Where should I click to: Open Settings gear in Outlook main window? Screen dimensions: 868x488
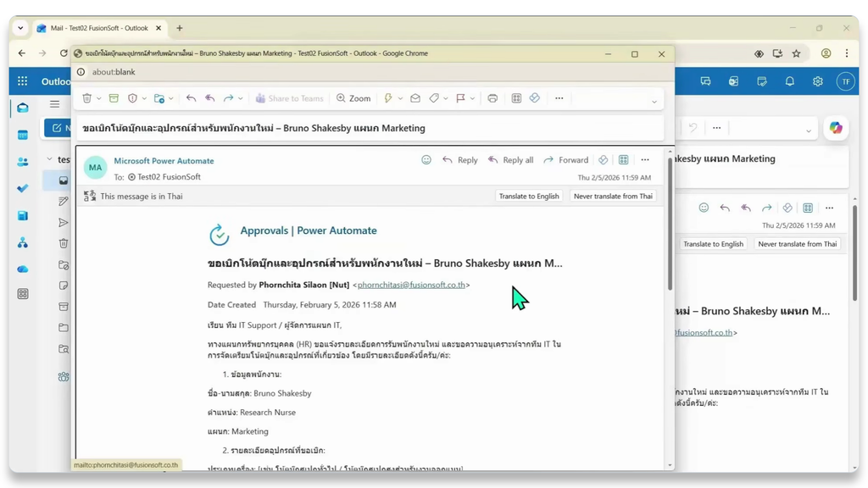[818, 81]
